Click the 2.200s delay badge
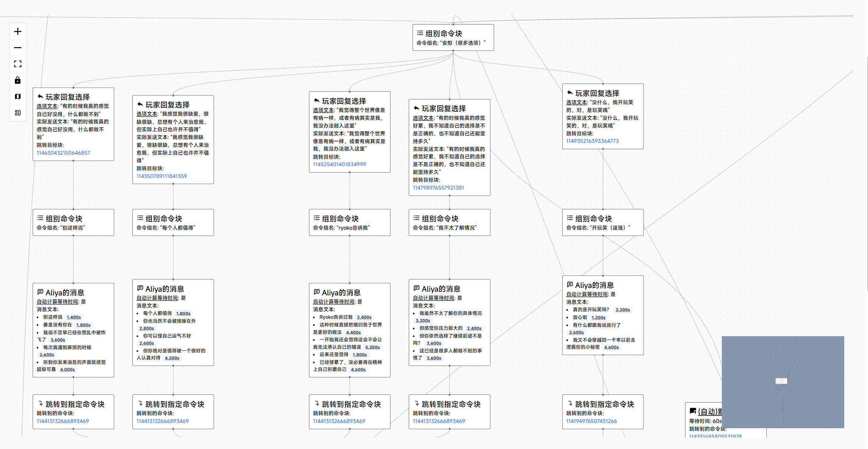The height and width of the screenshot is (449, 868). pos(622,310)
